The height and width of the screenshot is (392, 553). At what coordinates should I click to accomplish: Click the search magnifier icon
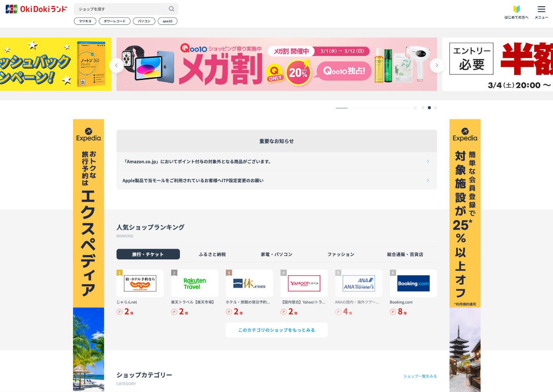coord(171,8)
